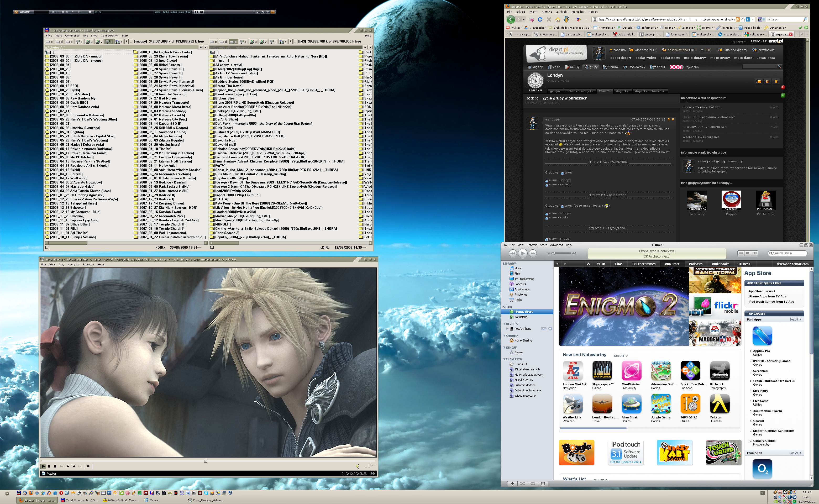The width and height of the screenshot is (819, 504).
Task: Open the App Store Turns 1 quick link
Action: [x=762, y=291]
